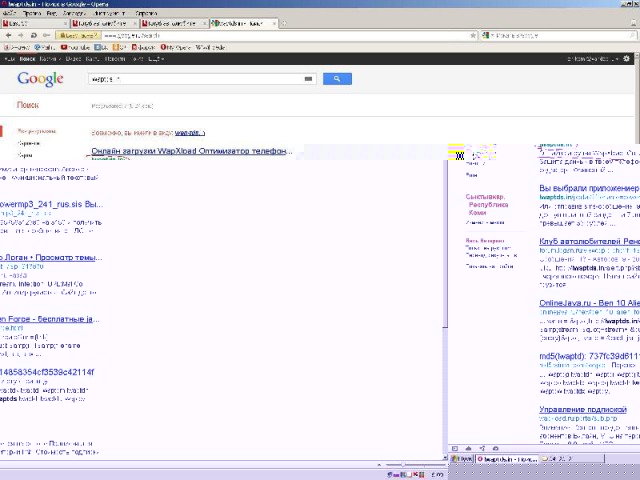Open 'md5(lwaptd)' result link
The image size is (640, 480).
589,356
